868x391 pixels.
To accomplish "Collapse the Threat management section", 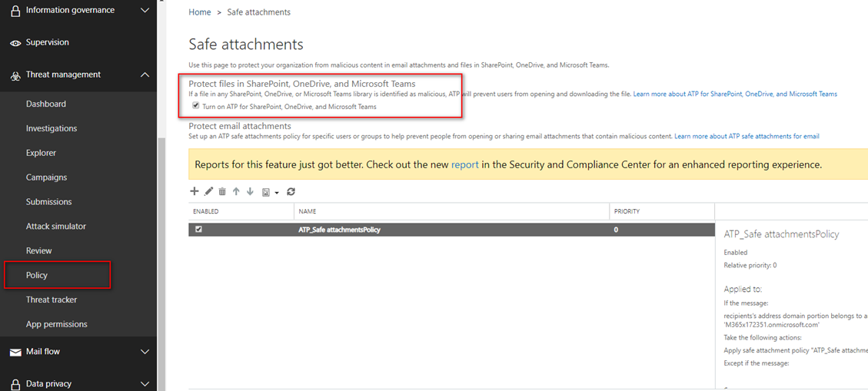I will [145, 74].
